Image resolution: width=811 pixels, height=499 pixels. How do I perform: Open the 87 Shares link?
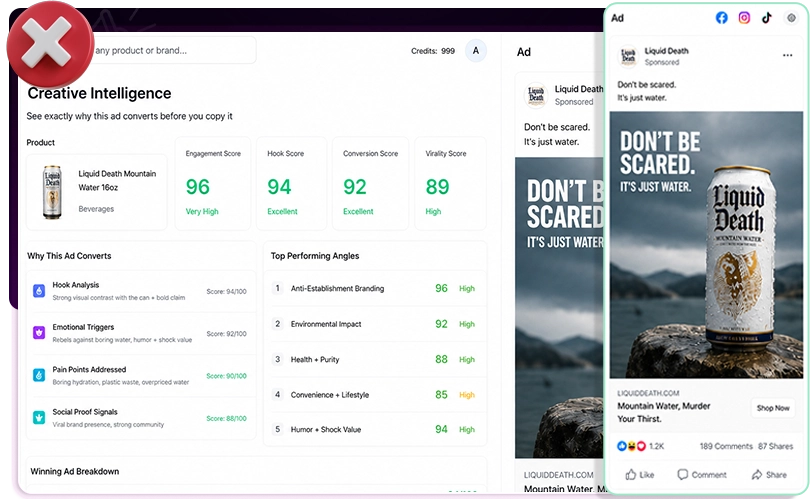[776, 446]
